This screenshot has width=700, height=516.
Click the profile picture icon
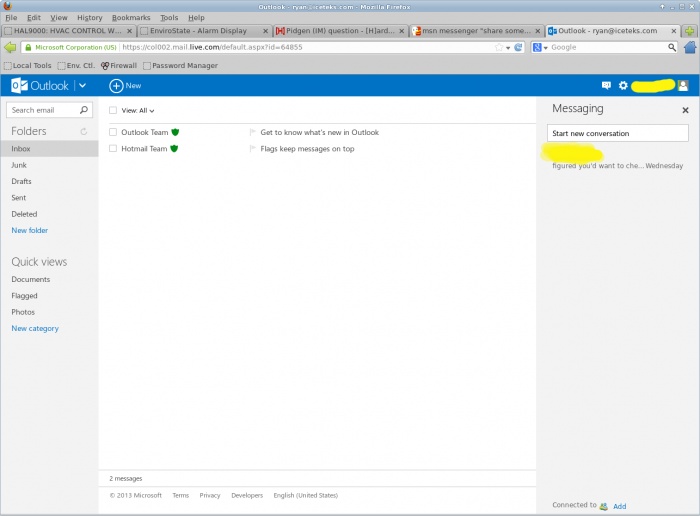coord(683,85)
